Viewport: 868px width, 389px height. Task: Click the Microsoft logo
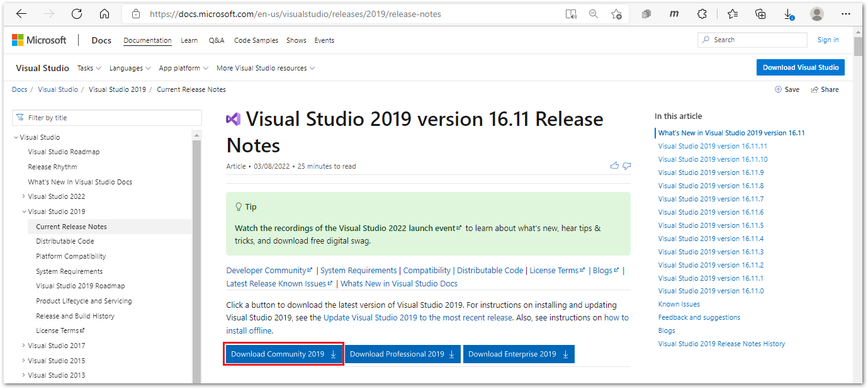39,40
